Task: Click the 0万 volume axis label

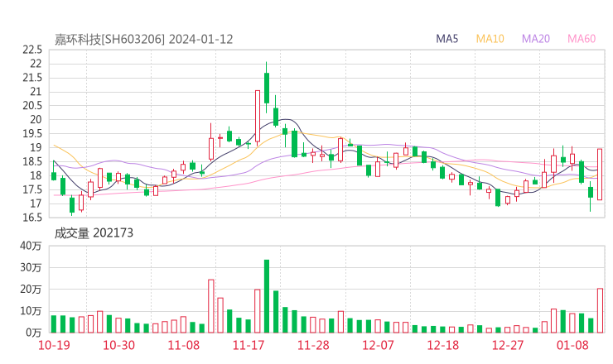Action: [34, 333]
